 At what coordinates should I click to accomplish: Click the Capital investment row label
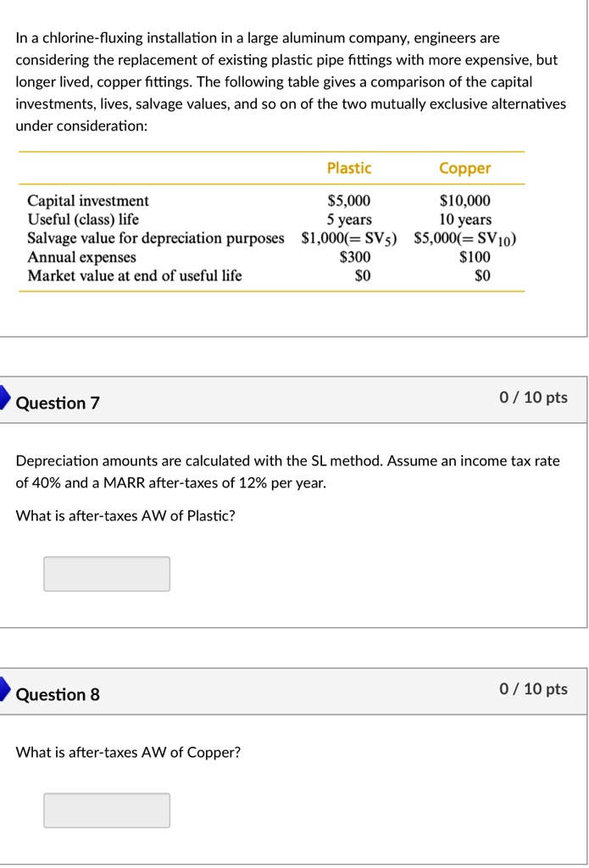click(x=88, y=201)
